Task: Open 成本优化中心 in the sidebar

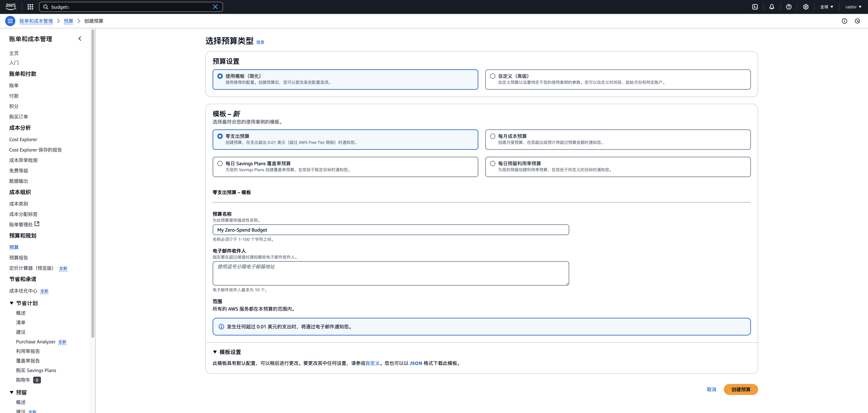Action: tap(23, 291)
